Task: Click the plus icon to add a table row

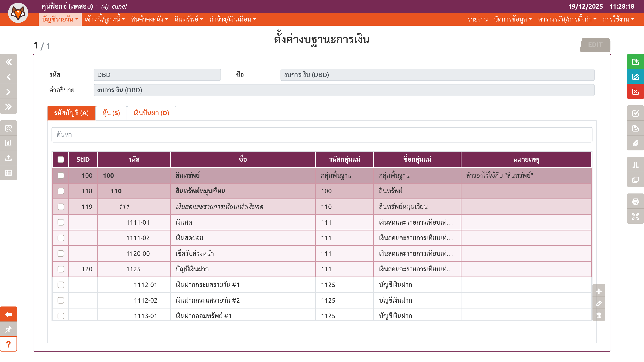Action: point(599,291)
